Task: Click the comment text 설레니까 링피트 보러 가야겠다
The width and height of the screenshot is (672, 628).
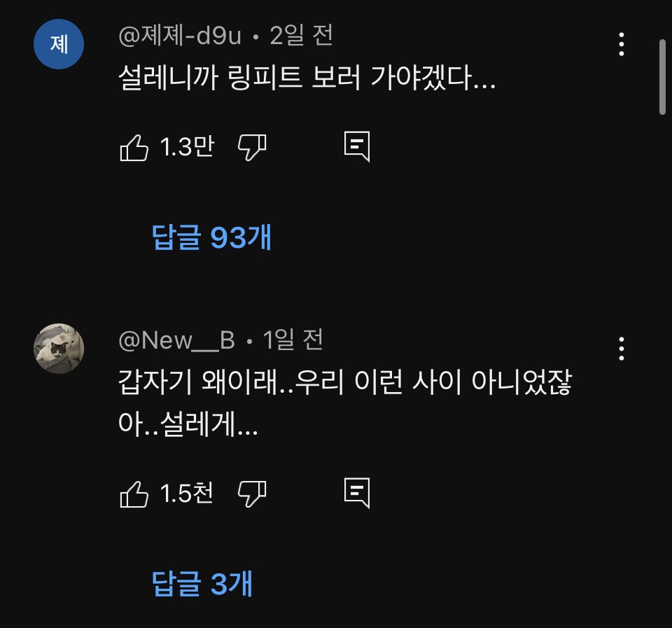Action: point(307,78)
